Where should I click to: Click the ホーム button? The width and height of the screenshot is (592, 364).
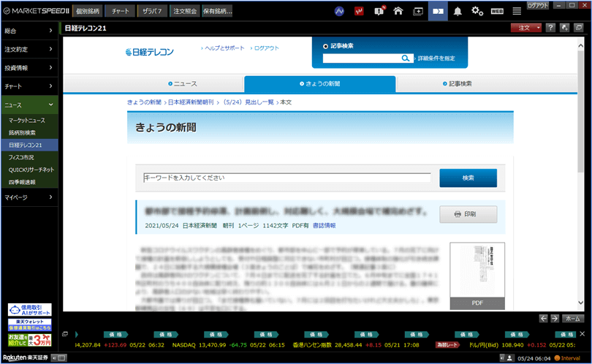point(573,318)
